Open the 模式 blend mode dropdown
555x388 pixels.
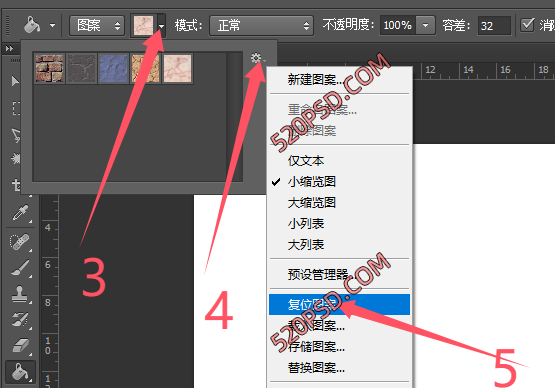(x=261, y=25)
